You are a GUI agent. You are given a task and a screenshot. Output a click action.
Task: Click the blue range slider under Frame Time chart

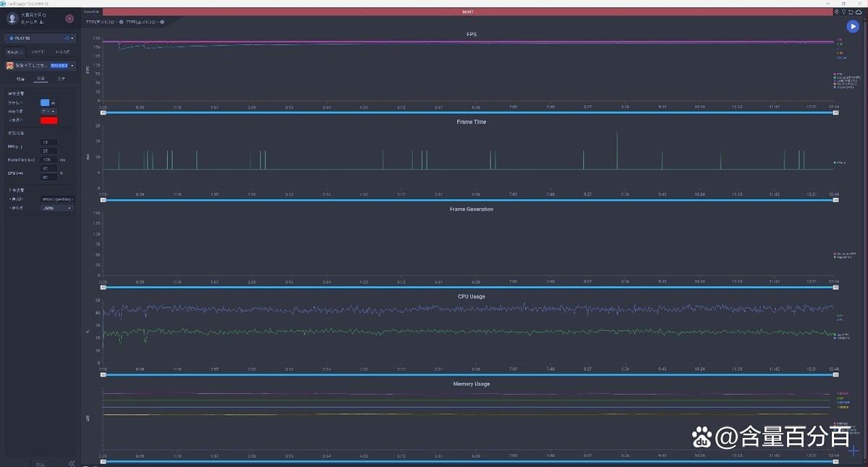(470, 200)
